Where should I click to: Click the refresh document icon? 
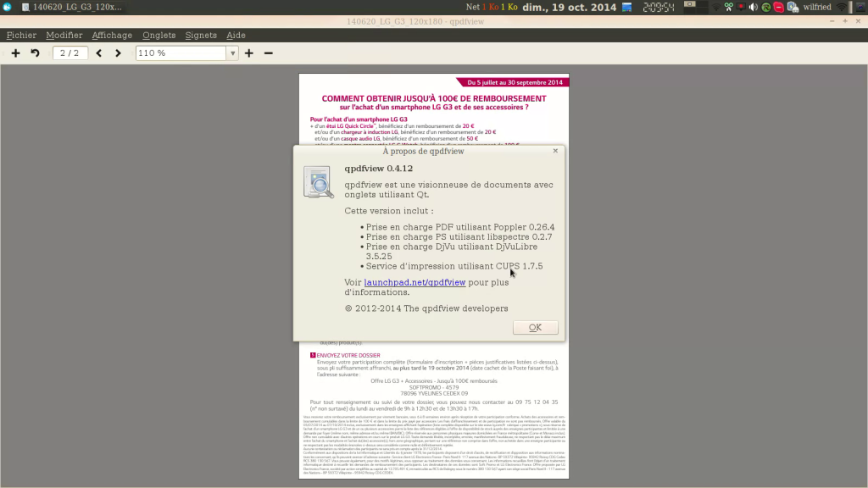click(x=35, y=53)
